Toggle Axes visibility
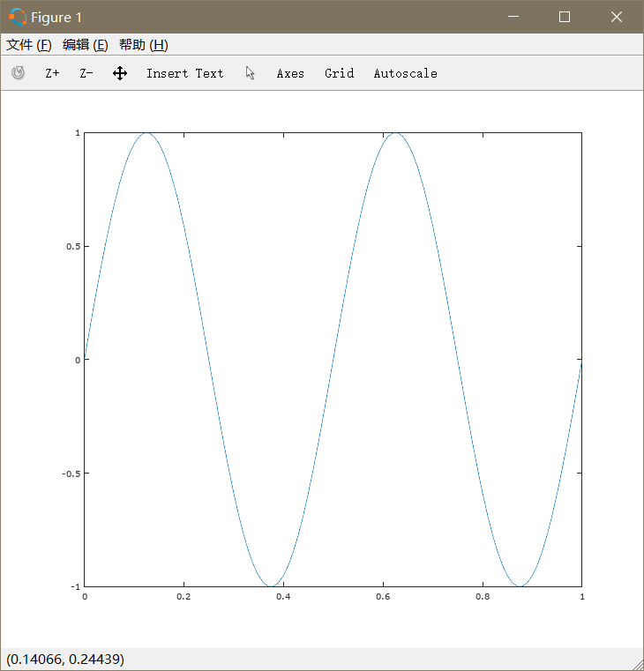Viewport: 644px width, 671px height. tap(290, 73)
